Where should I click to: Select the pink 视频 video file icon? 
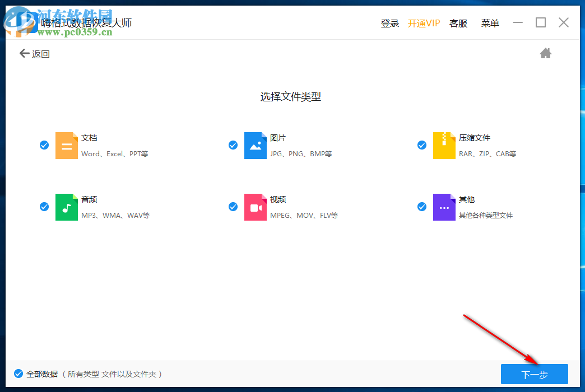coord(256,207)
